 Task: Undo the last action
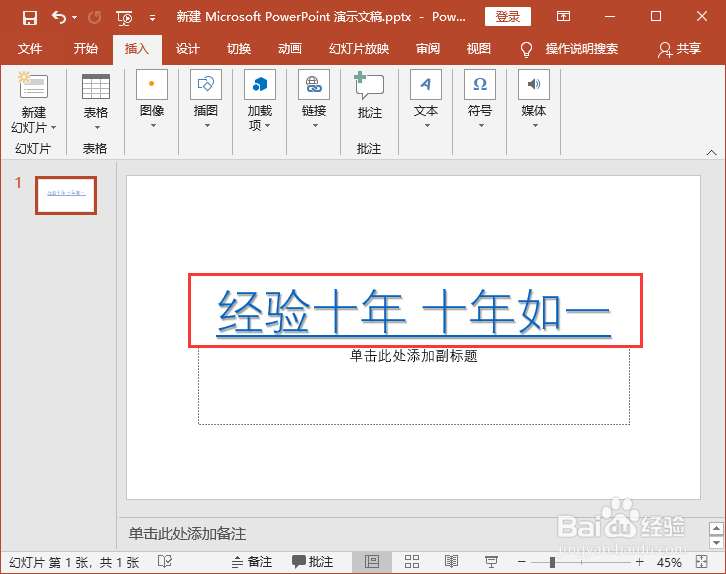[59, 18]
